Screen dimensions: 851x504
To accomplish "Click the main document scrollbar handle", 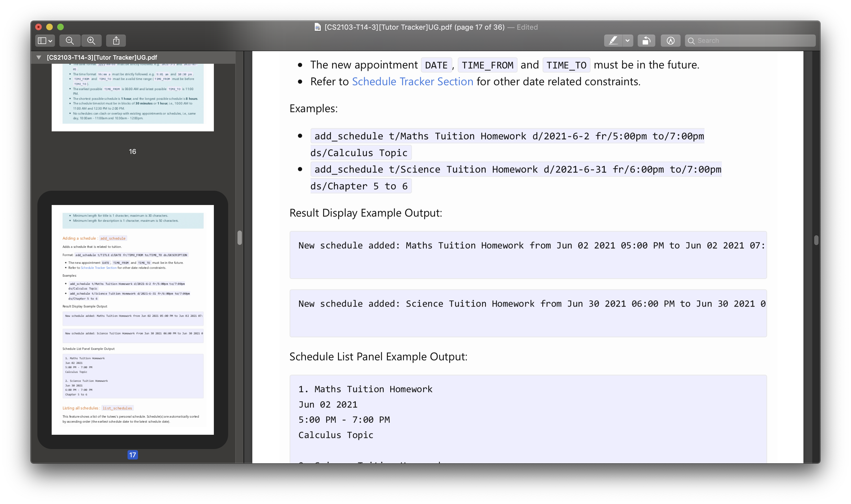I will (816, 240).
